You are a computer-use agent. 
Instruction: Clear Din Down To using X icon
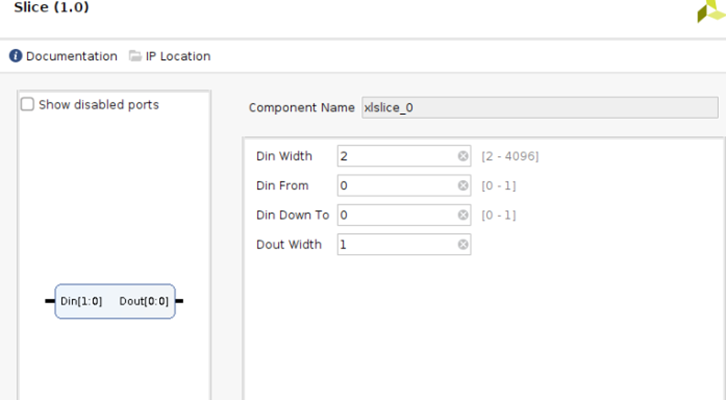pyautogui.click(x=463, y=215)
